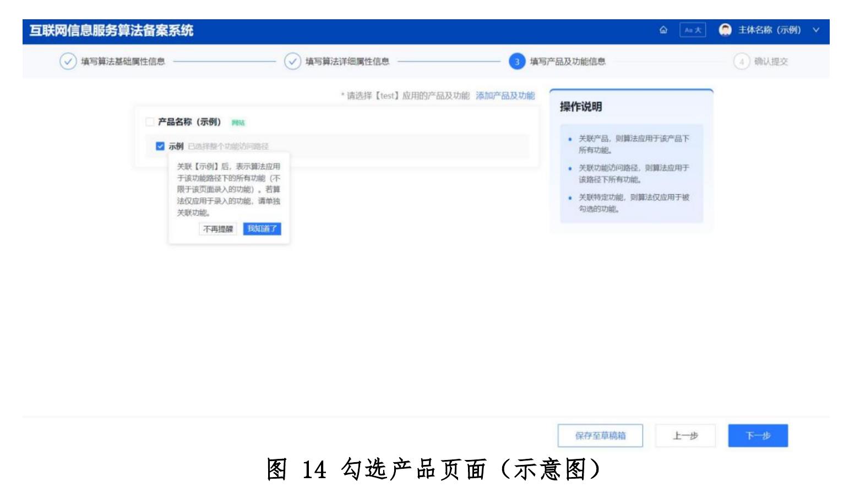Go back with 上一步 button
Image resolution: width=860 pixels, height=504 pixels.
click(685, 436)
